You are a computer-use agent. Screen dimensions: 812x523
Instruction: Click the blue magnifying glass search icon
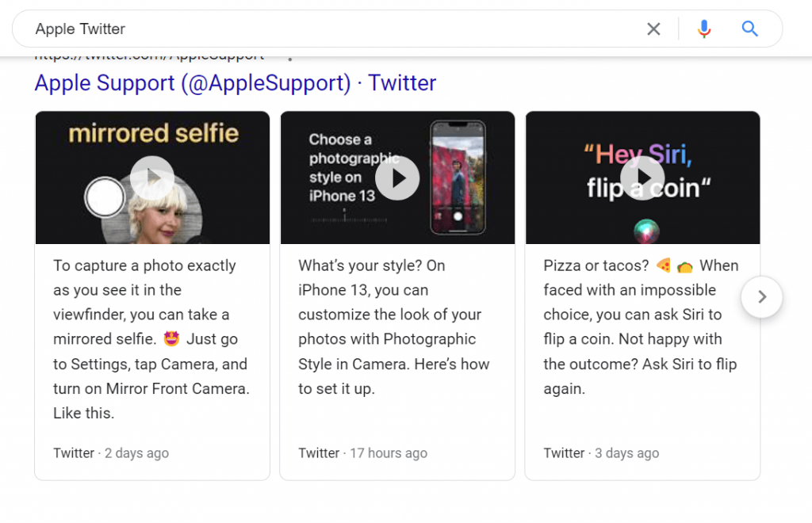click(x=749, y=29)
